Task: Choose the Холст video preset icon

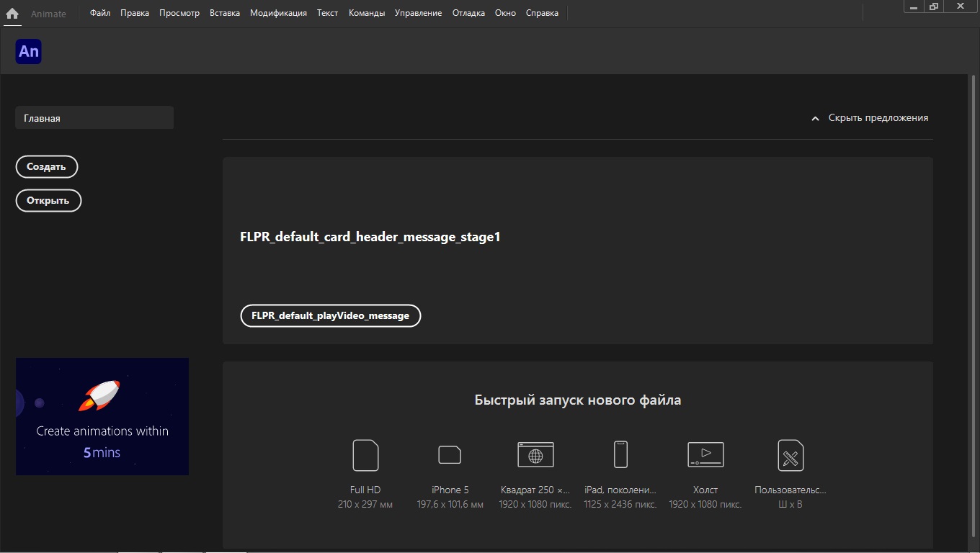Action: pos(705,455)
